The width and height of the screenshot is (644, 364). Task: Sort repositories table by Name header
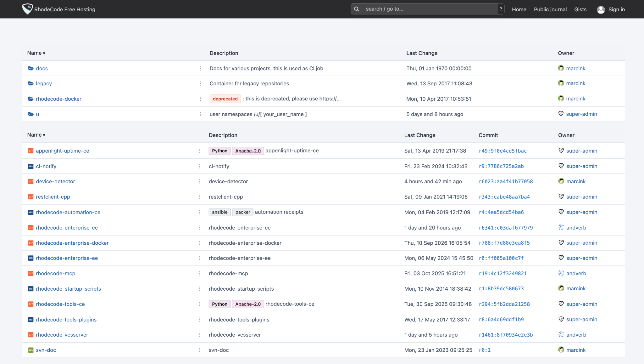coord(36,135)
